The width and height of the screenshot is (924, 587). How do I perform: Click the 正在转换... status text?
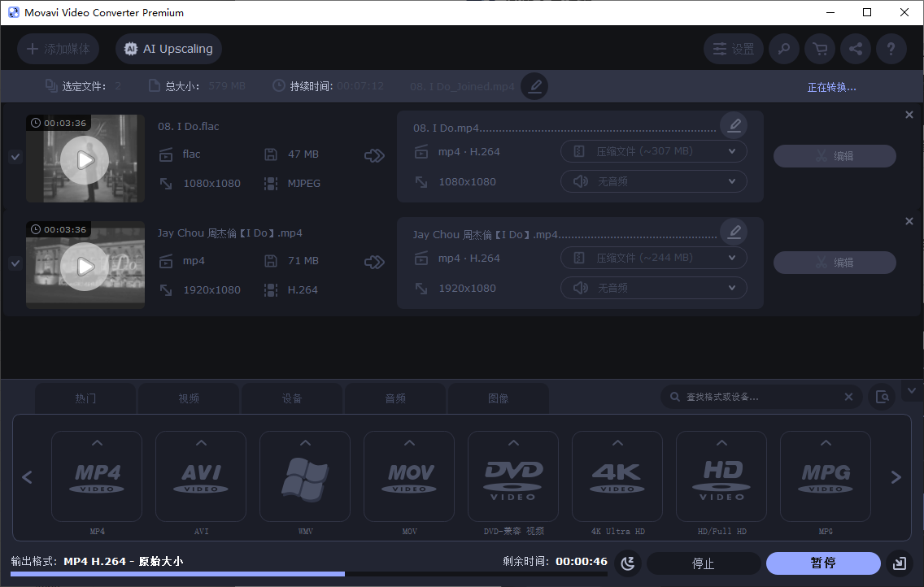click(831, 87)
